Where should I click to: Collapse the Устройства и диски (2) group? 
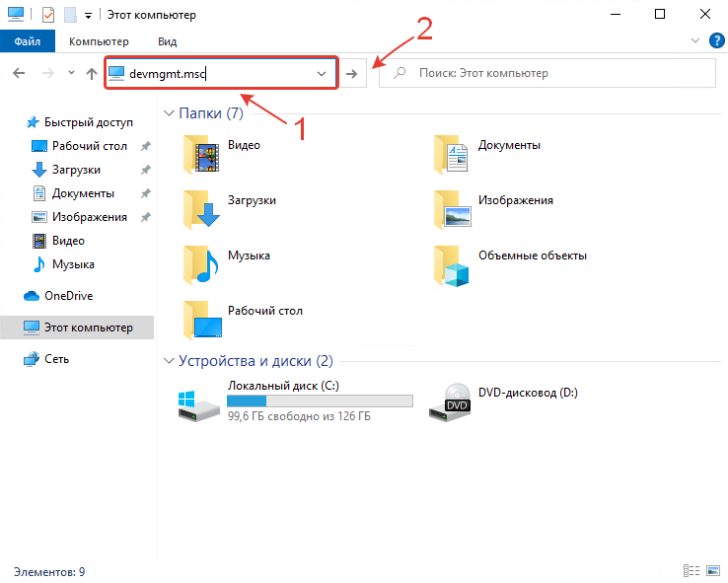[x=169, y=361]
